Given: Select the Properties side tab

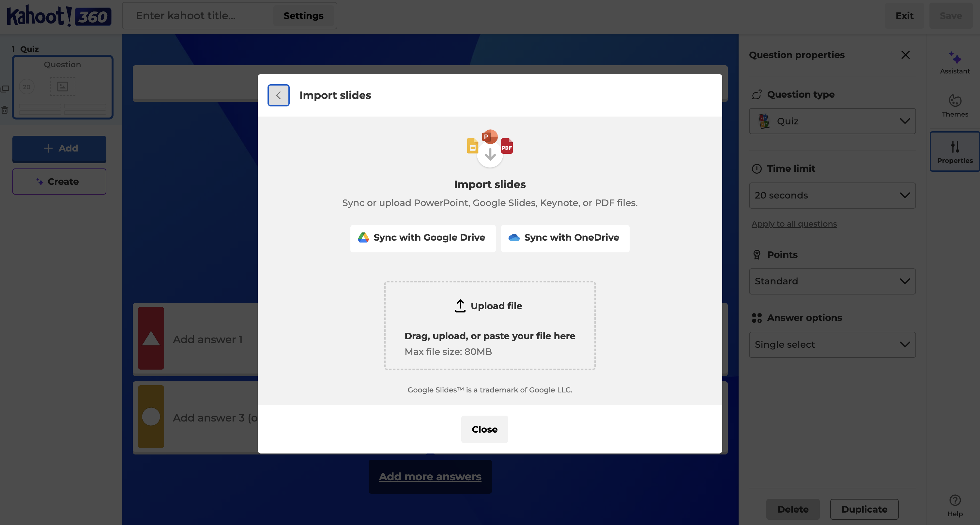Looking at the screenshot, I should tap(955, 151).
